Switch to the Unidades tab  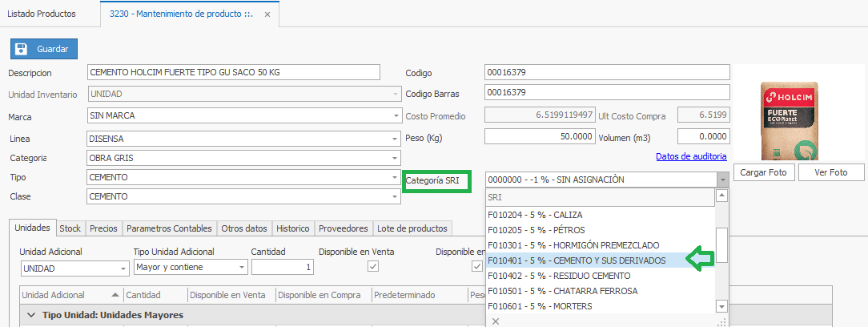33,228
